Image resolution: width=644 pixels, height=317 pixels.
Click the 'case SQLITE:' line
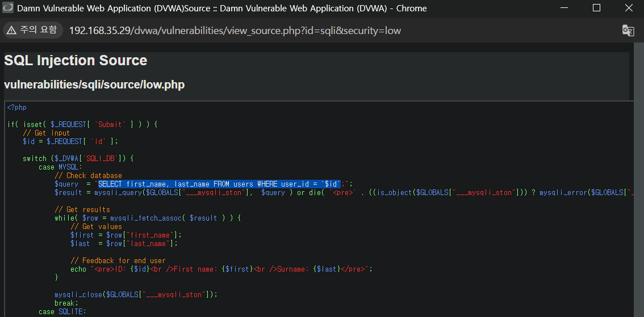pos(62,312)
